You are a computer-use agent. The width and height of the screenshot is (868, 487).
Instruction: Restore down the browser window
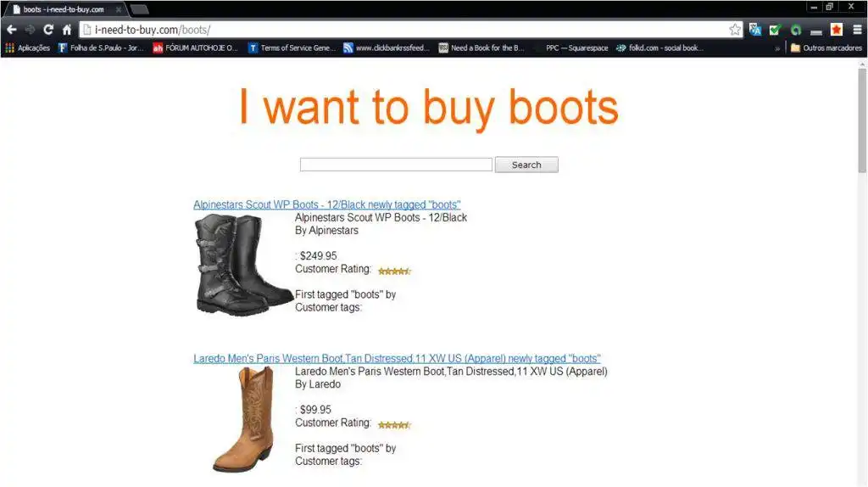pos(829,7)
